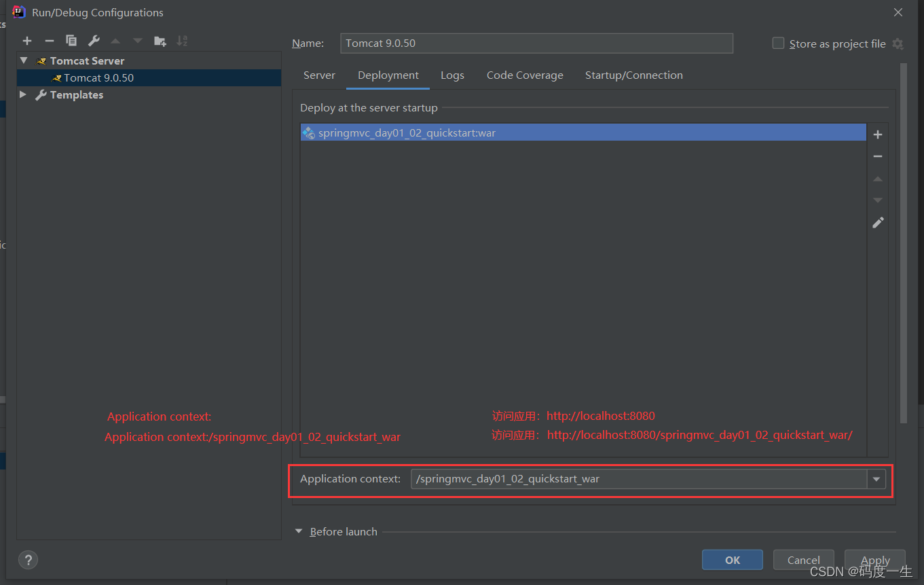The image size is (924, 585).
Task: Select springmvc_day01_02_quickstart:war artifact row
Action: click(x=583, y=132)
